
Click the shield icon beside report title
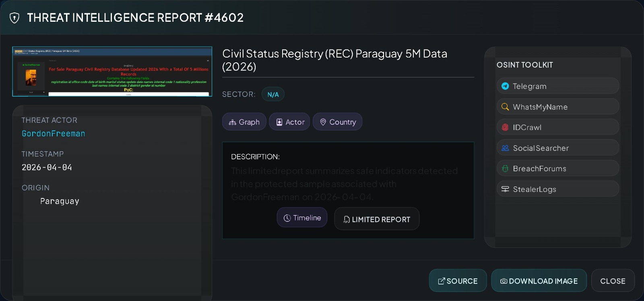coord(14,18)
